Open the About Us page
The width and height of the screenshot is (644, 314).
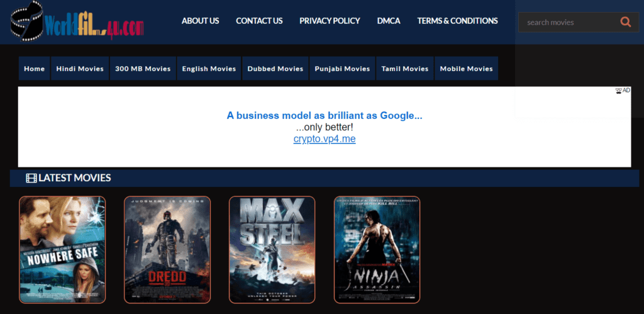point(201,21)
